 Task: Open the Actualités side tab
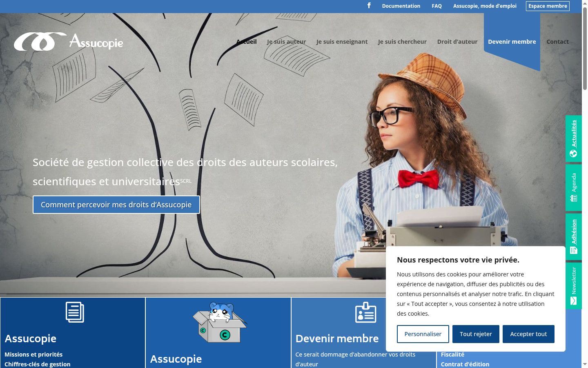(574, 139)
